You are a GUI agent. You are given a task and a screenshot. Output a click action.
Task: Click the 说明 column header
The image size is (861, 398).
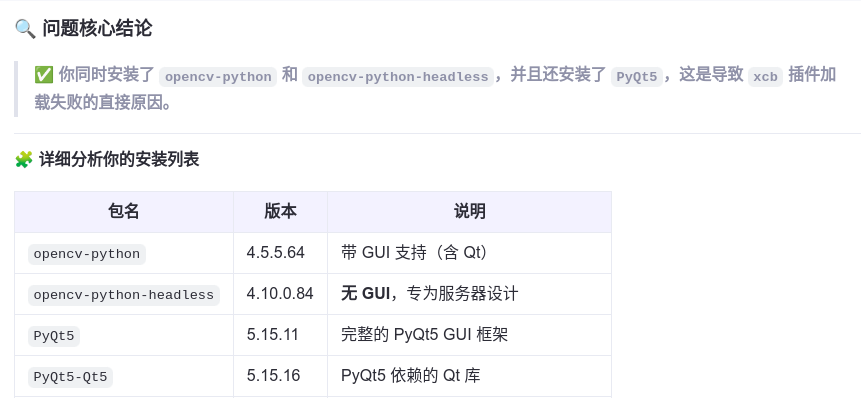(x=469, y=212)
